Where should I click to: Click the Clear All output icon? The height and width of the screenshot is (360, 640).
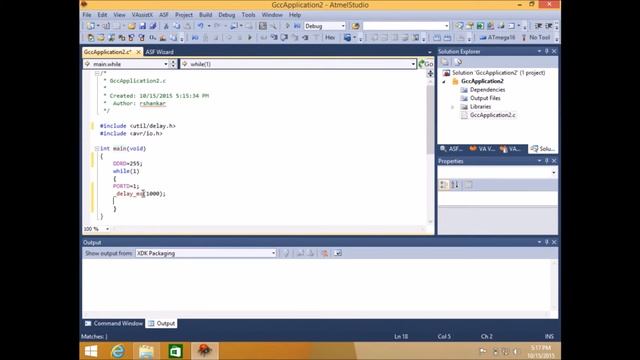(x=324, y=253)
